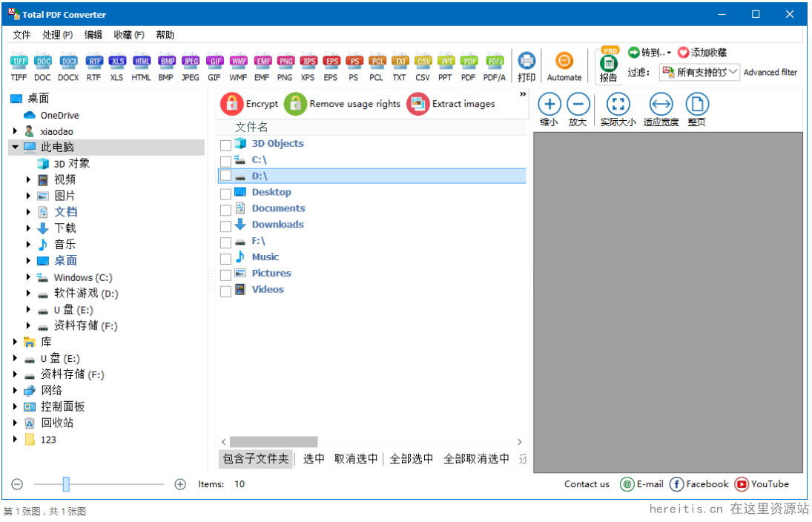Select XLS output format icon
The width and height of the screenshot is (812, 522).
(x=117, y=62)
